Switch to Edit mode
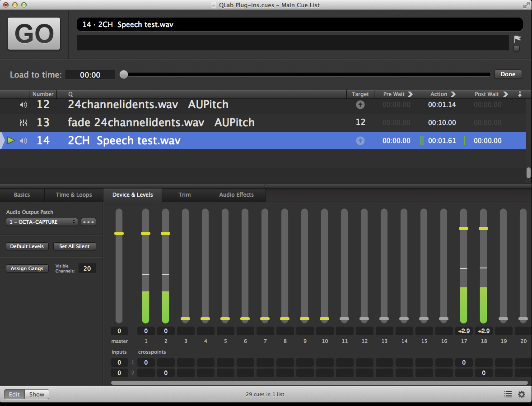Viewport: 532px width, 406px height. coord(14,394)
